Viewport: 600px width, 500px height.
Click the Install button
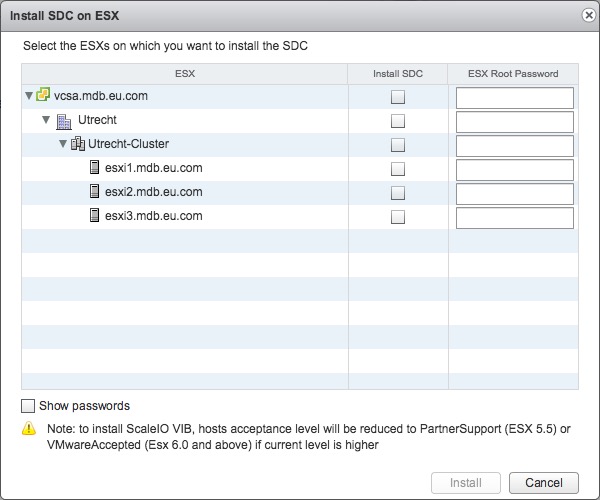tap(466, 483)
